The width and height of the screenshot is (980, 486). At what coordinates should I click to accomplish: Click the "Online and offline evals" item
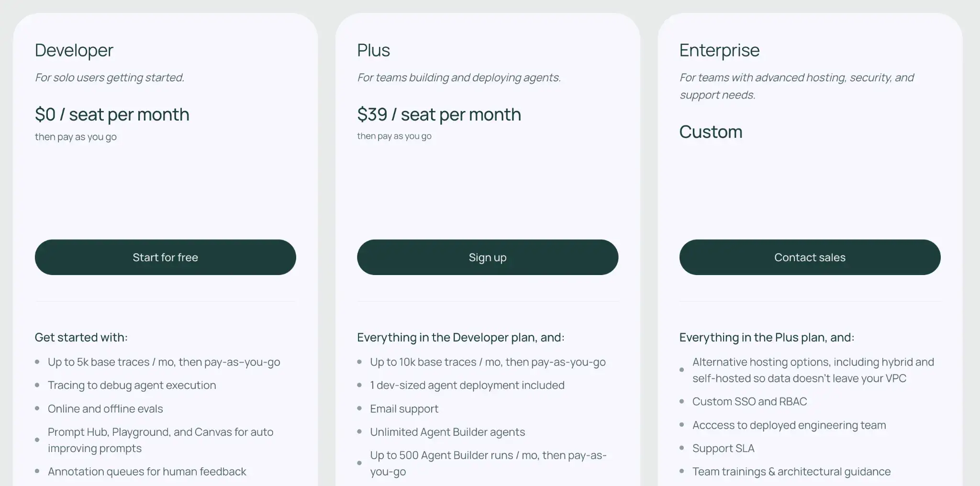(105, 409)
